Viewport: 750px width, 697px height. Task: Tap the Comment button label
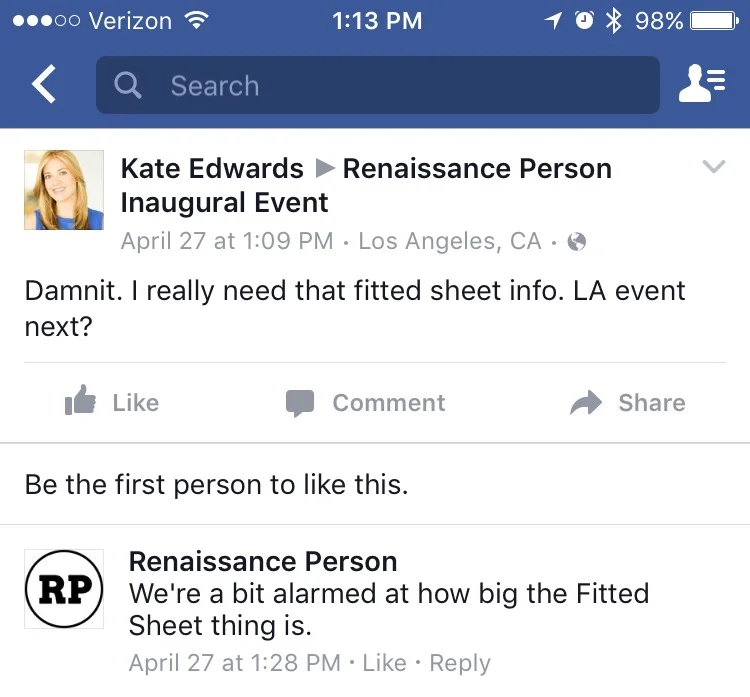tap(389, 403)
